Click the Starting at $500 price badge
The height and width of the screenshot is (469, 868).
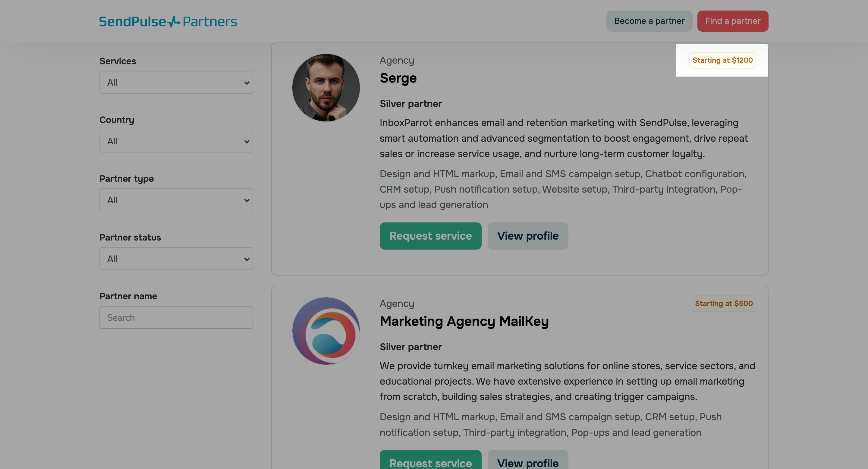point(723,303)
